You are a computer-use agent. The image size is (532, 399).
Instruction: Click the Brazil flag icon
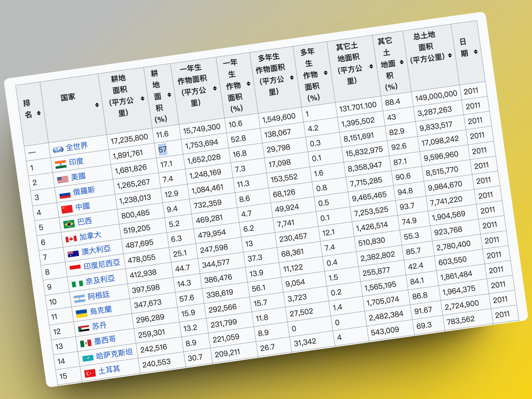(69, 224)
